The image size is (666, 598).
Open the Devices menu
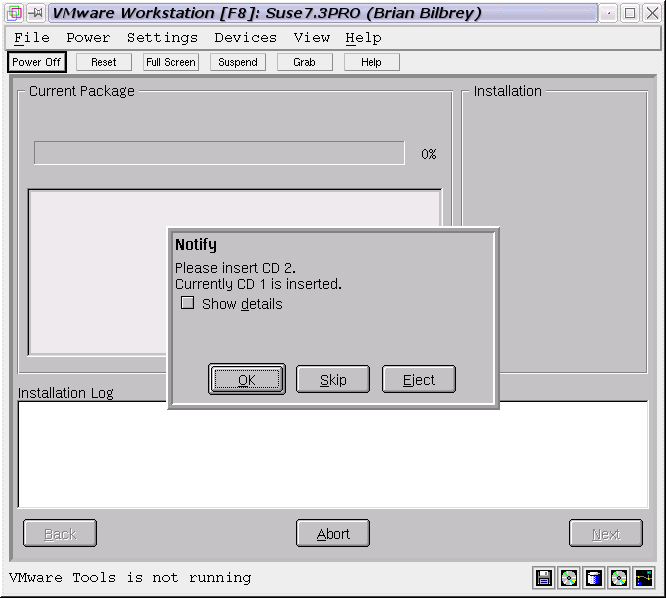point(245,38)
